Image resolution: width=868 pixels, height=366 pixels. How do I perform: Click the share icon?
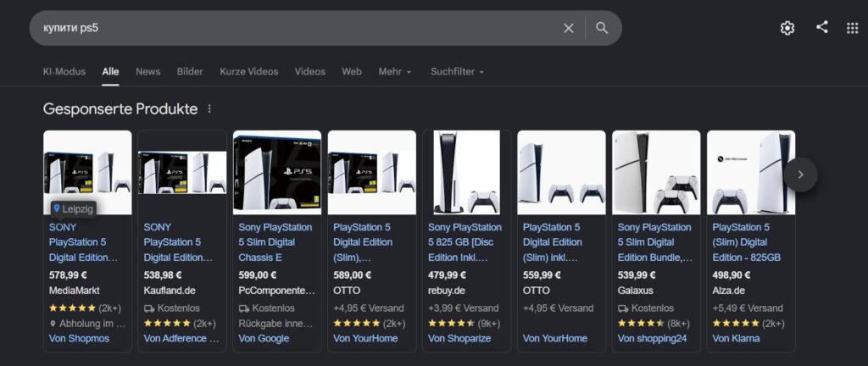pos(822,27)
